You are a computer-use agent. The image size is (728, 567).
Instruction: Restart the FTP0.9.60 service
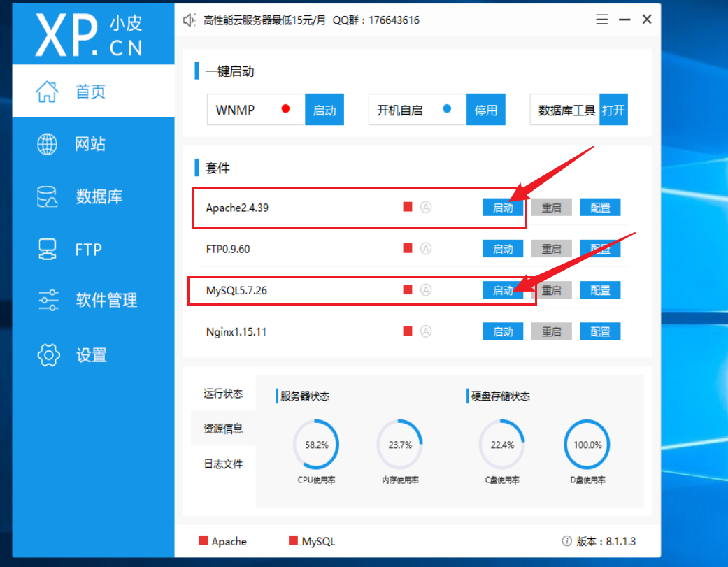552,249
